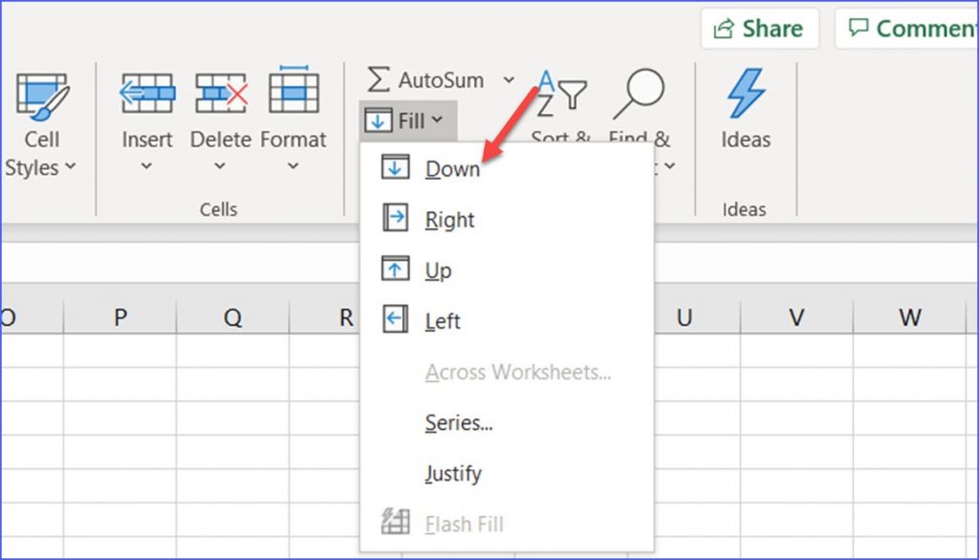The image size is (979, 560).
Task: Click the Find & Select magnifier icon
Action: click(639, 93)
